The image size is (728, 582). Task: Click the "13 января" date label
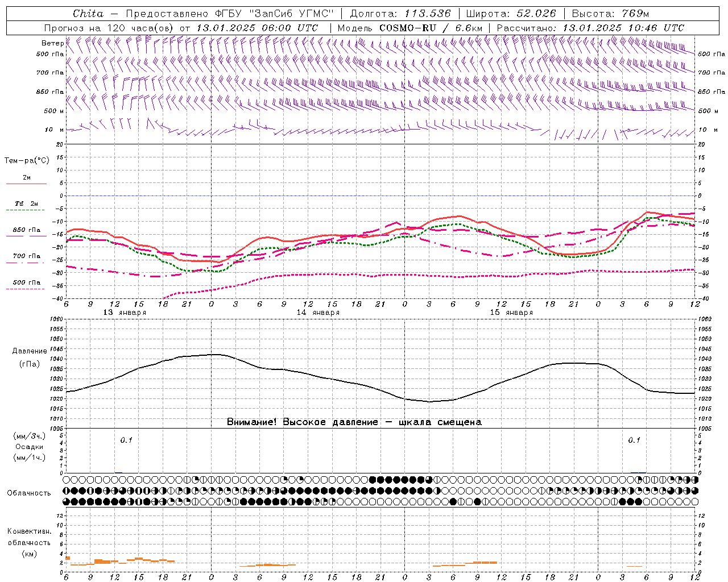(125, 313)
